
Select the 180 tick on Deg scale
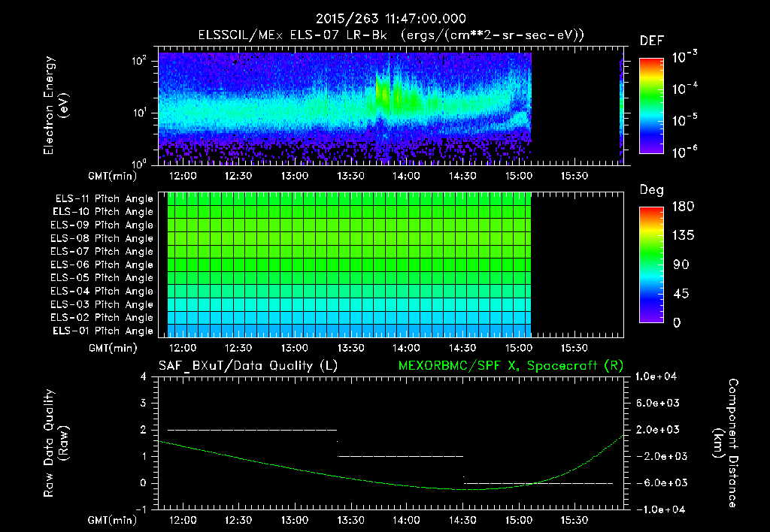click(x=683, y=207)
